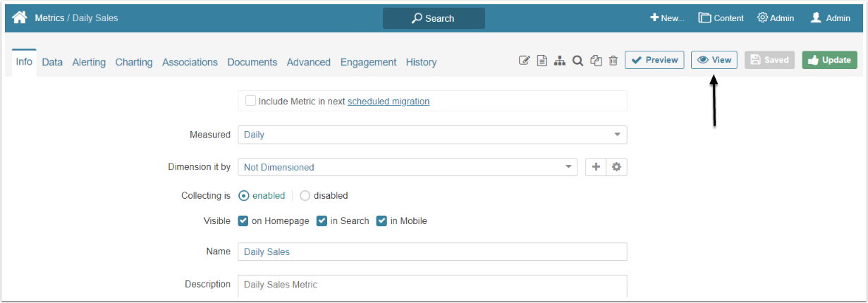Open the New... menu in header
Screen dimensions: 868x303
[667, 18]
